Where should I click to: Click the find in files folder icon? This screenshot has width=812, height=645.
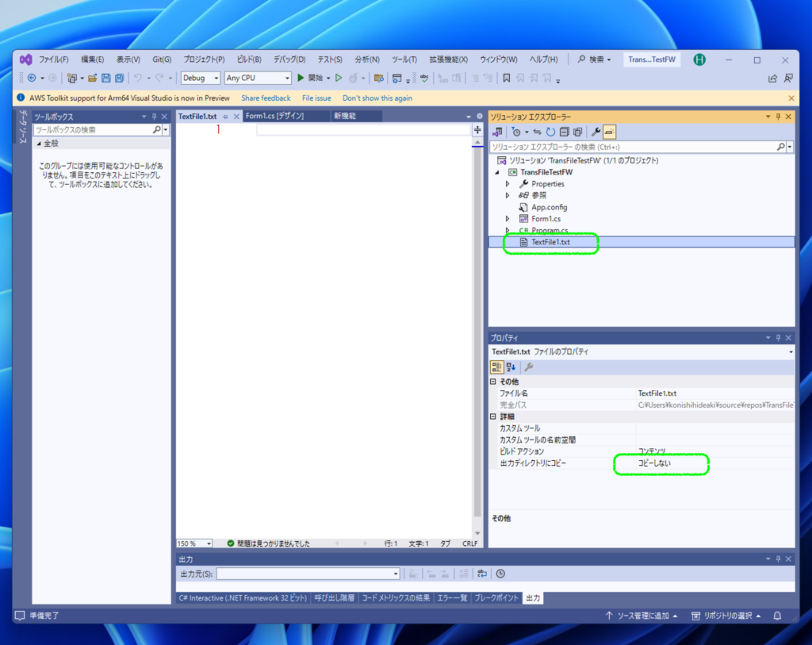pos(378,79)
